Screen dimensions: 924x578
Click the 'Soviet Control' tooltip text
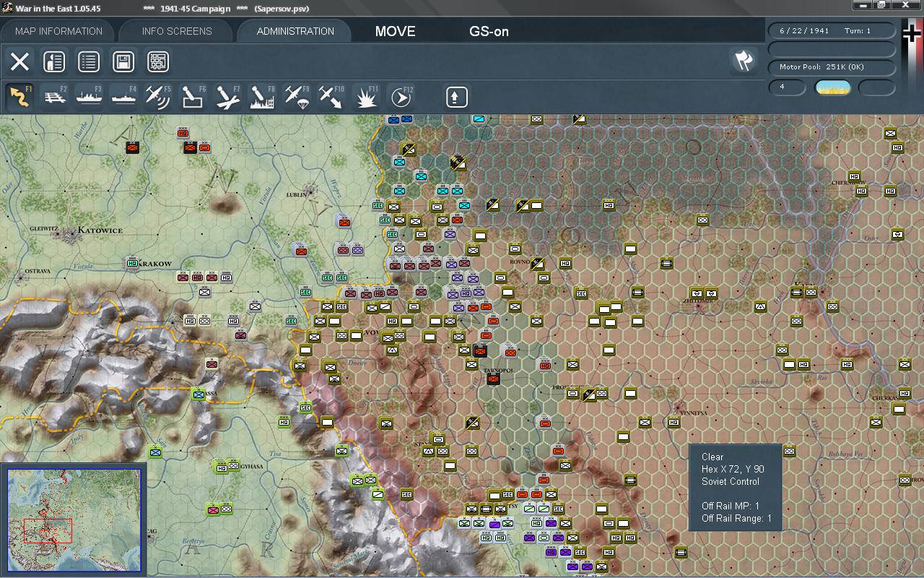coord(731,481)
